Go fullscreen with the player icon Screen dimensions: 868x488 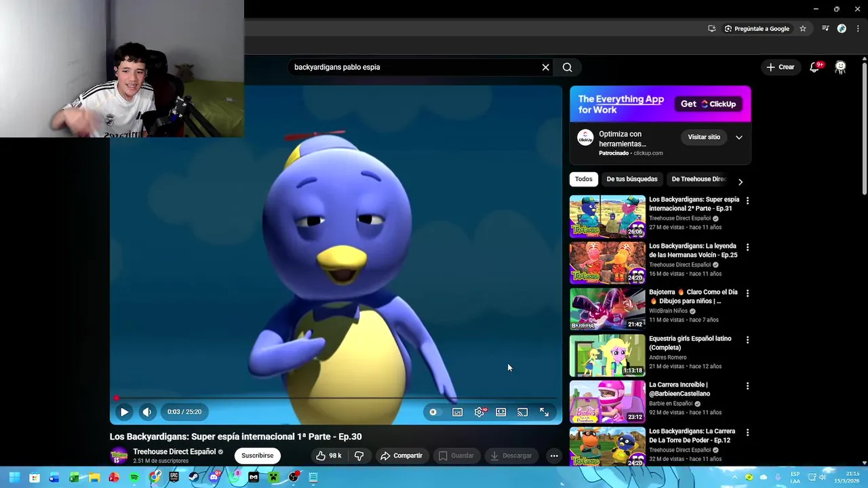(545, 411)
